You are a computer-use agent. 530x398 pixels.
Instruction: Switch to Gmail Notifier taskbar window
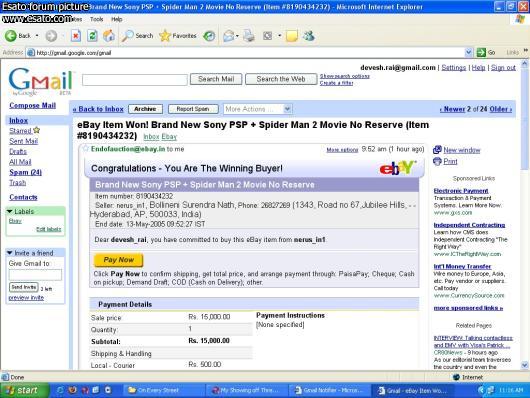pyautogui.click(x=329, y=390)
